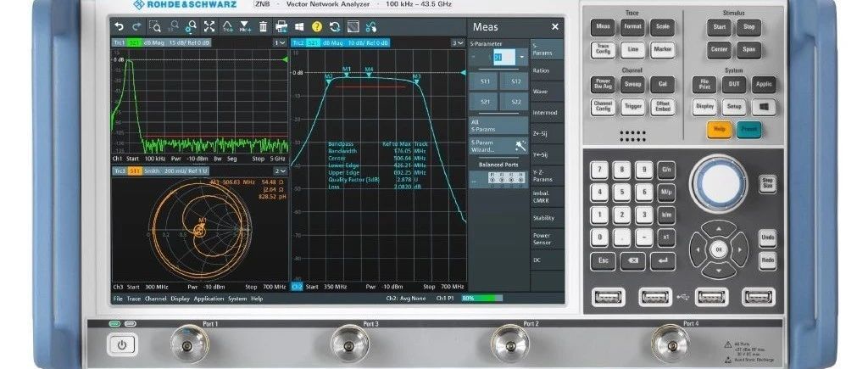
Task: Click the trash can delete icon
Action: click(x=263, y=26)
